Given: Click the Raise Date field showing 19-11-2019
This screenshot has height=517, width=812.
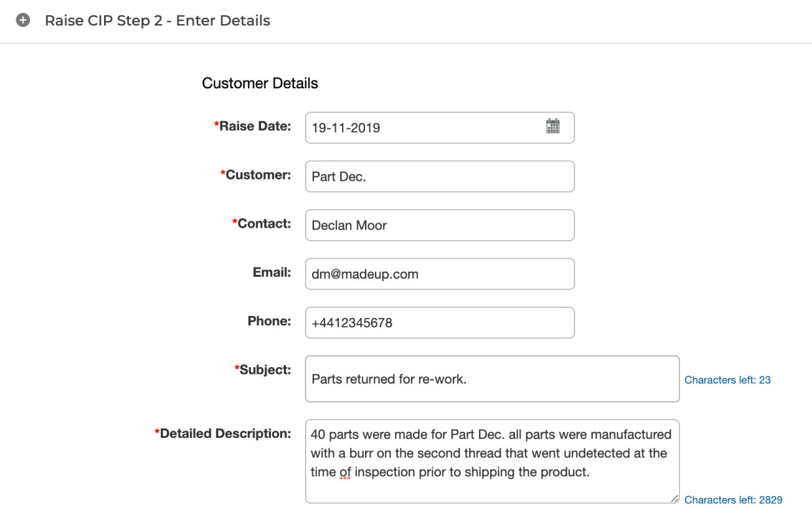Looking at the screenshot, I should 440,128.
